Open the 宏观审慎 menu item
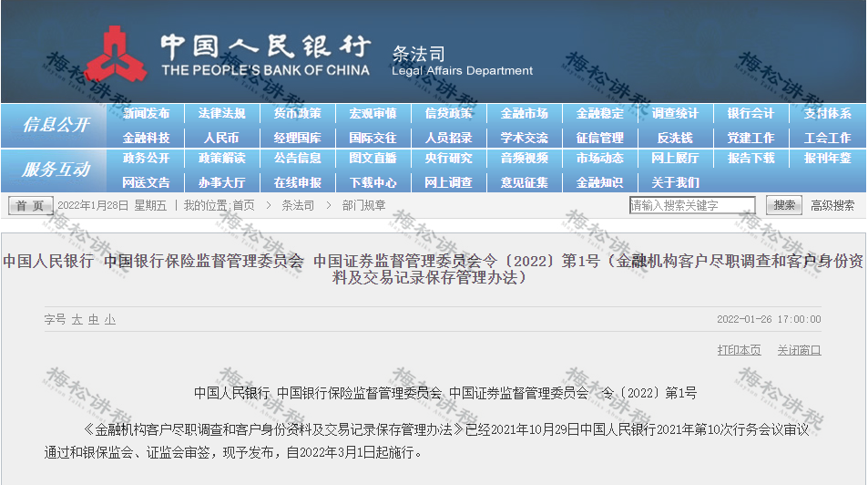868x485 pixels. 373,114
